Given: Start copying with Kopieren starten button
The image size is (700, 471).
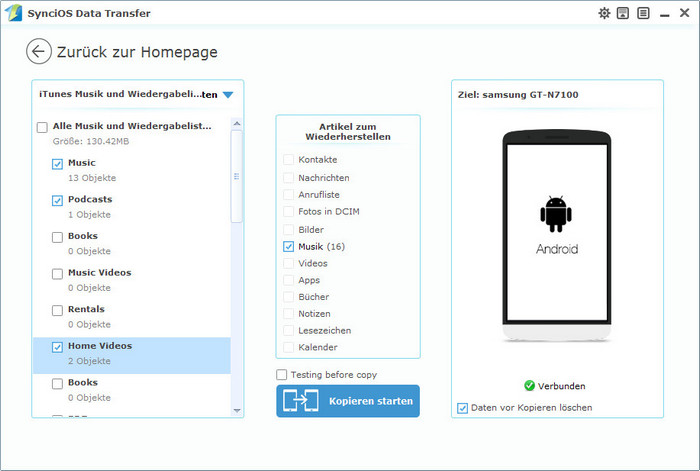Looking at the screenshot, I should [x=348, y=401].
